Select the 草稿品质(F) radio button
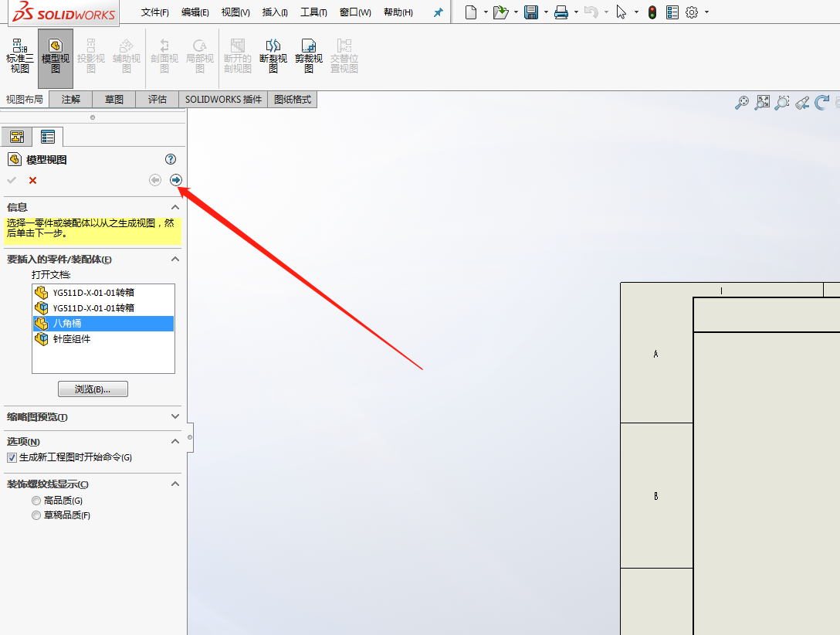 [x=36, y=515]
